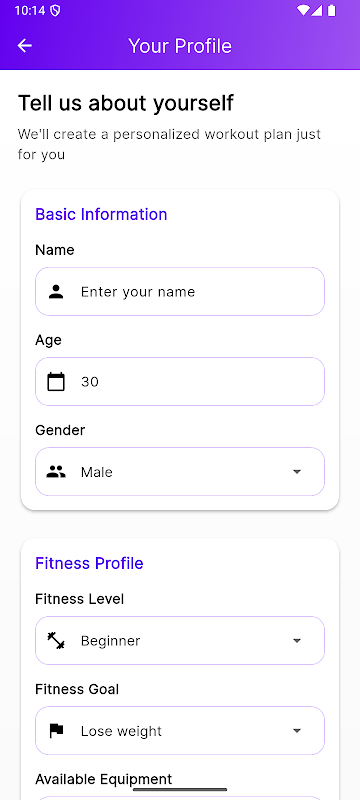This screenshot has width=360, height=800.
Task: Tap the Wi-Fi status bar icon
Action: point(303,10)
